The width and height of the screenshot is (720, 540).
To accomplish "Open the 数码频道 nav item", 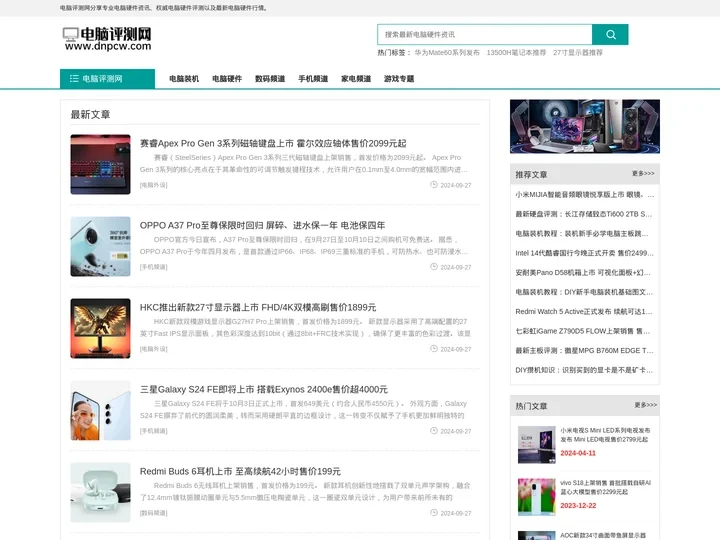I will pyautogui.click(x=270, y=79).
